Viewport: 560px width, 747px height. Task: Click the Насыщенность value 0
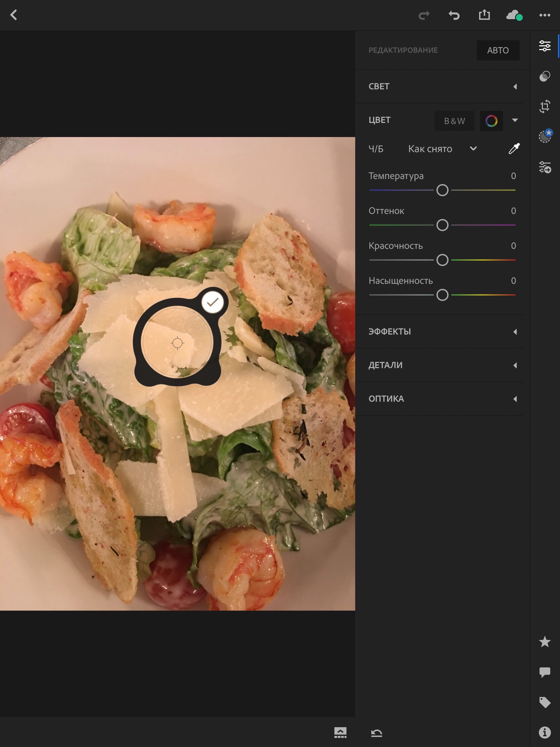(513, 281)
